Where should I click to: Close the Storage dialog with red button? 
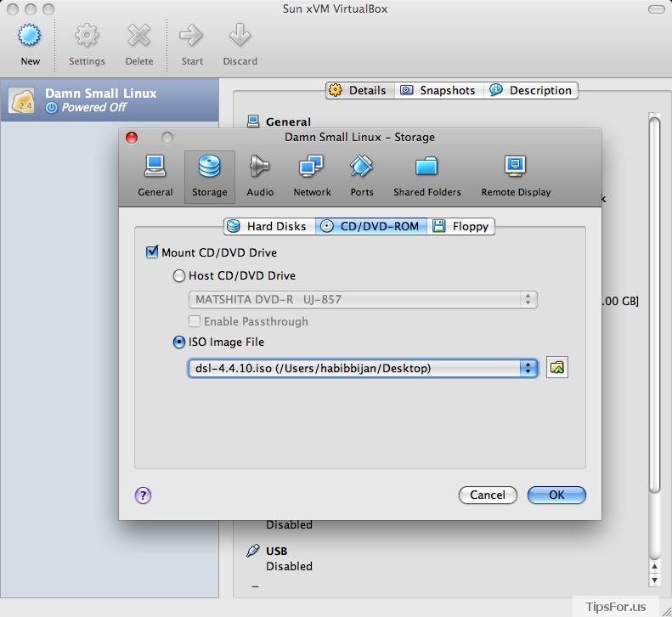(x=132, y=138)
